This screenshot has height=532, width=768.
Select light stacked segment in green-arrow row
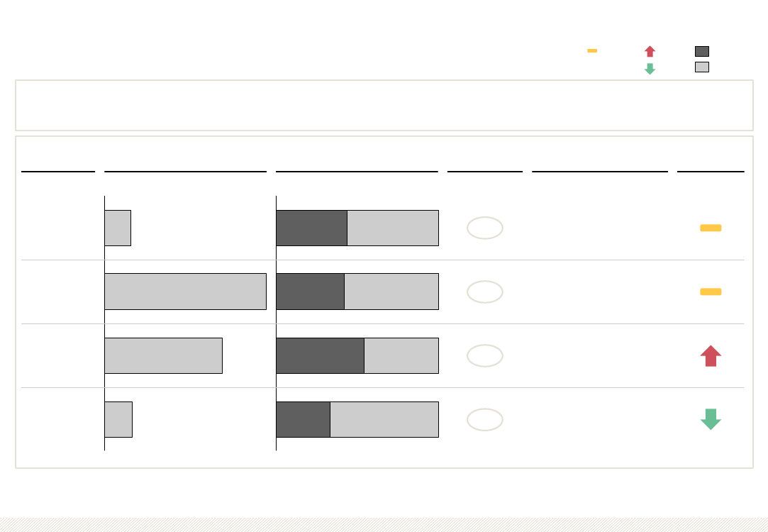(384, 420)
